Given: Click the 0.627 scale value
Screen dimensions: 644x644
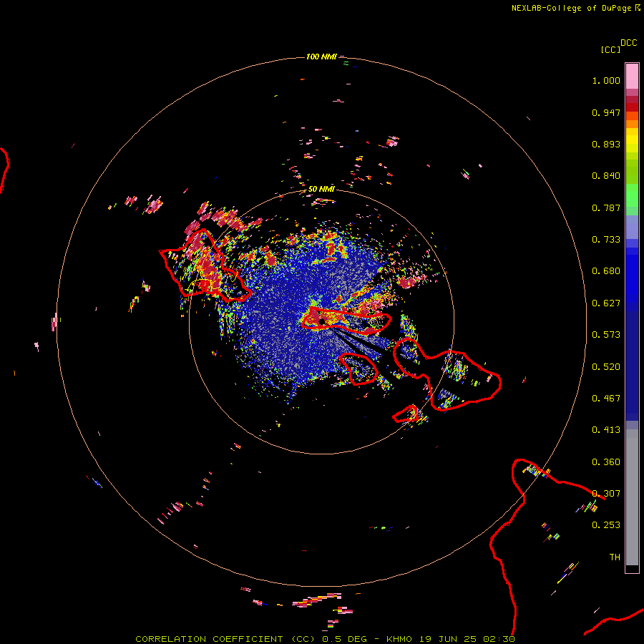Looking at the screenshot, I should tap(606, 303).
